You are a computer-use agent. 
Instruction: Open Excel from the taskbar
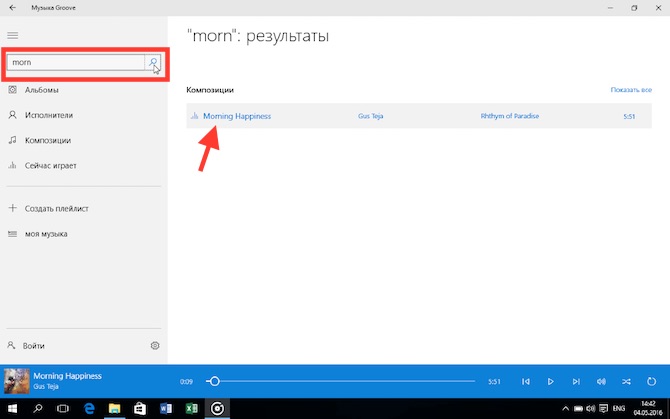[x=191, y=409]
